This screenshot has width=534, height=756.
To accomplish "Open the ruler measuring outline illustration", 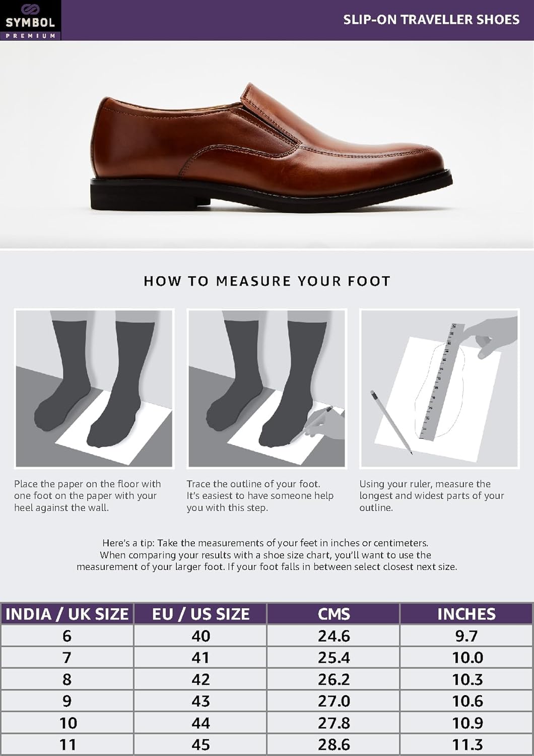I will (x=439, y=389).
